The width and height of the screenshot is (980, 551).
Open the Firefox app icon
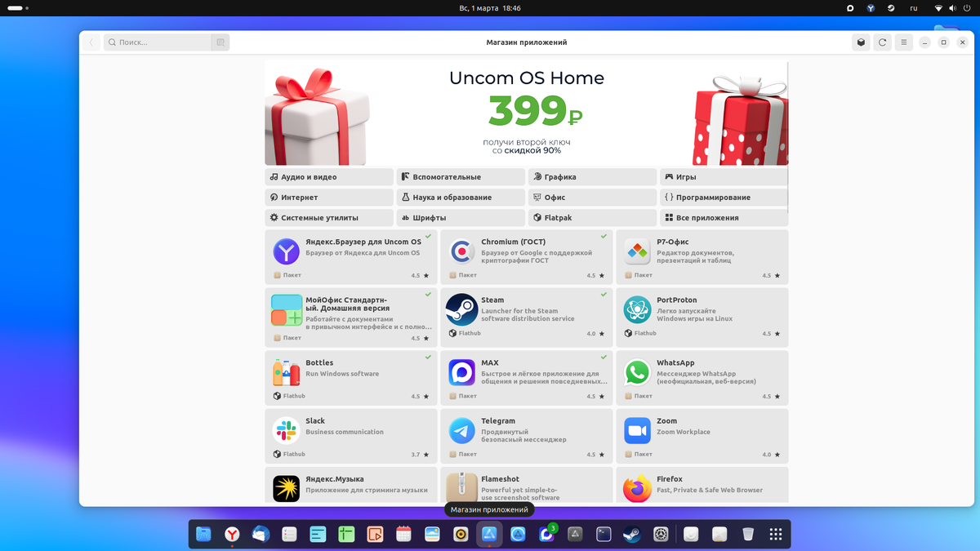pyautogui.click(x=637, y=489)
